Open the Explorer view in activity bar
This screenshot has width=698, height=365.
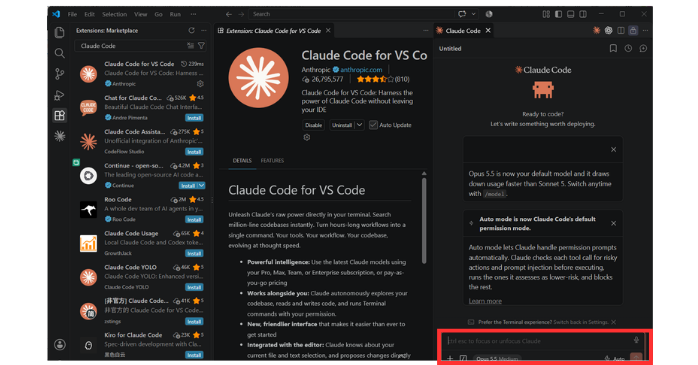pos(59,32)
